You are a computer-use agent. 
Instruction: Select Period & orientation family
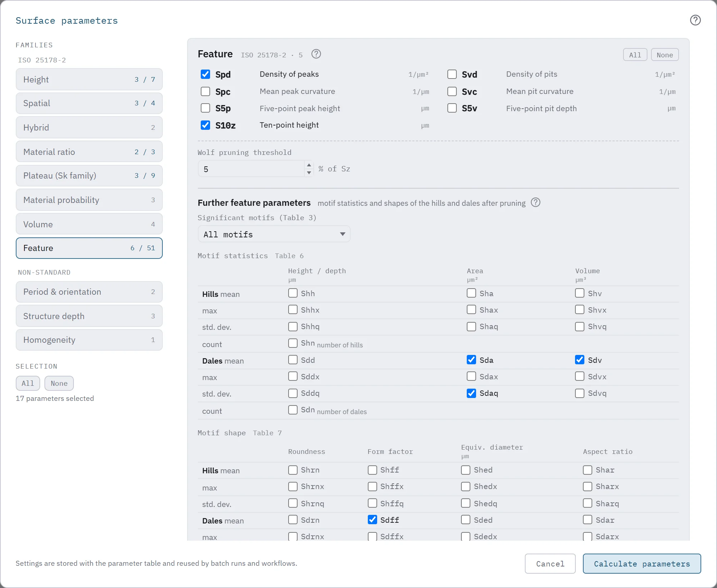pyautogui.click(x=89, y=292)
